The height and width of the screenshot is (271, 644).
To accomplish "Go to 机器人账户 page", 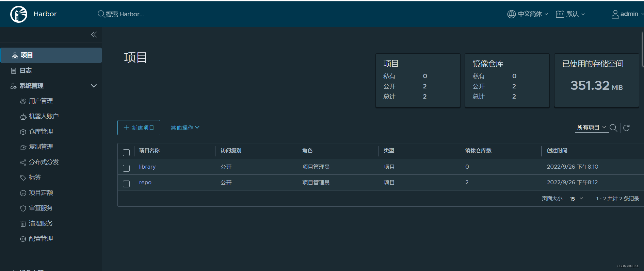I will [44, 116].
